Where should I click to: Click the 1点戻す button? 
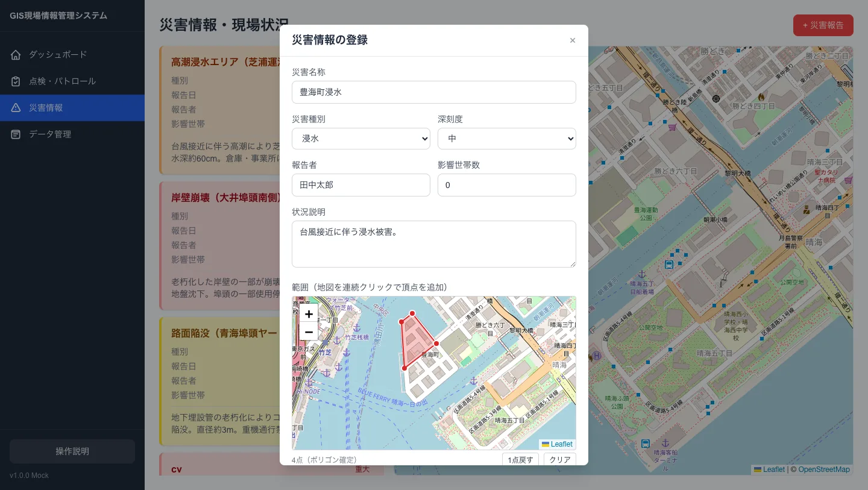click(520, 459)
